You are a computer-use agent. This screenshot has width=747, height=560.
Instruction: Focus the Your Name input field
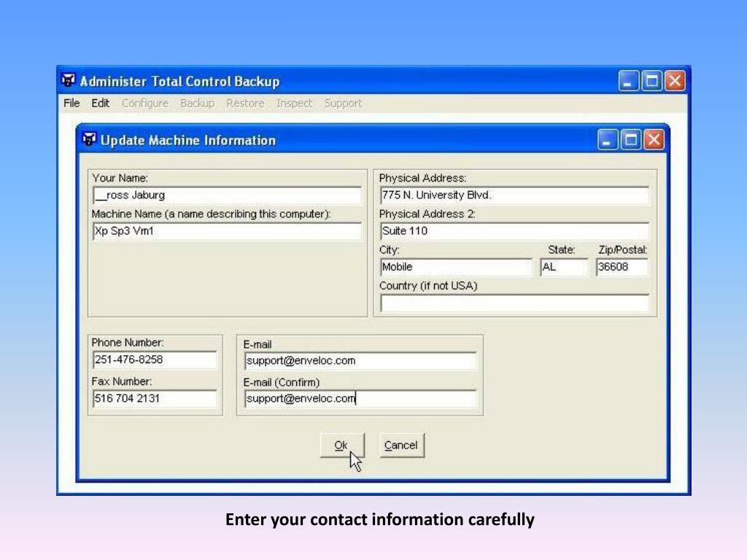228,195
